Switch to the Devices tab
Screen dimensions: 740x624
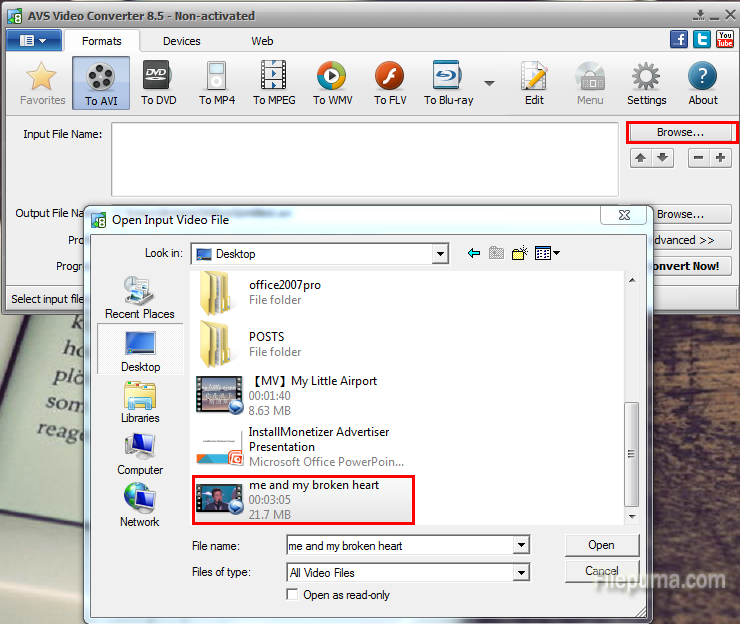coord(181,41)
